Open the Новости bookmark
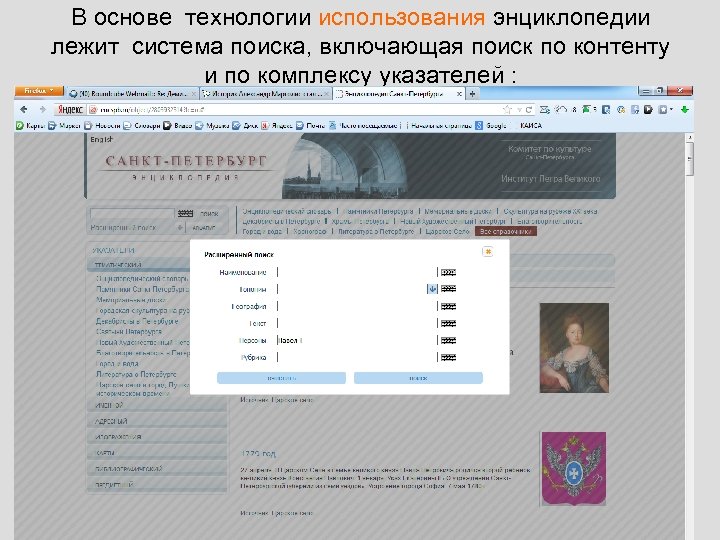The width and height of the screenshot is (720, 540). click(102, 125)
